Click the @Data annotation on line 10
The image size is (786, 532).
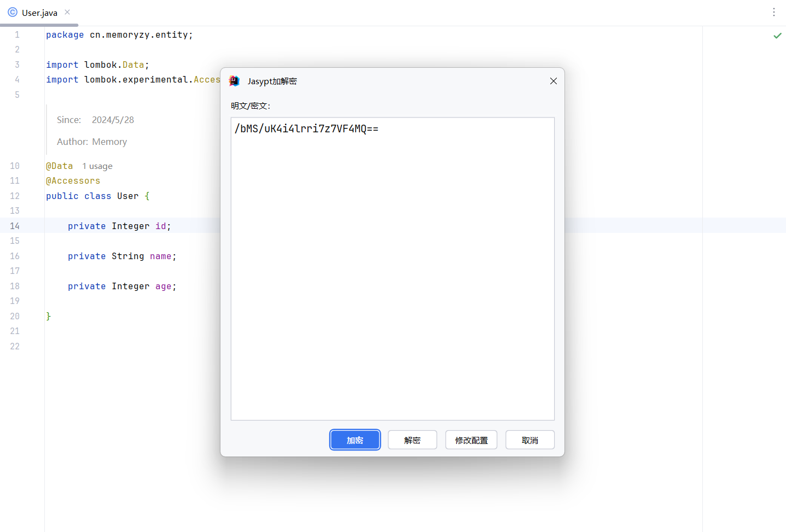tap(59, 166)
